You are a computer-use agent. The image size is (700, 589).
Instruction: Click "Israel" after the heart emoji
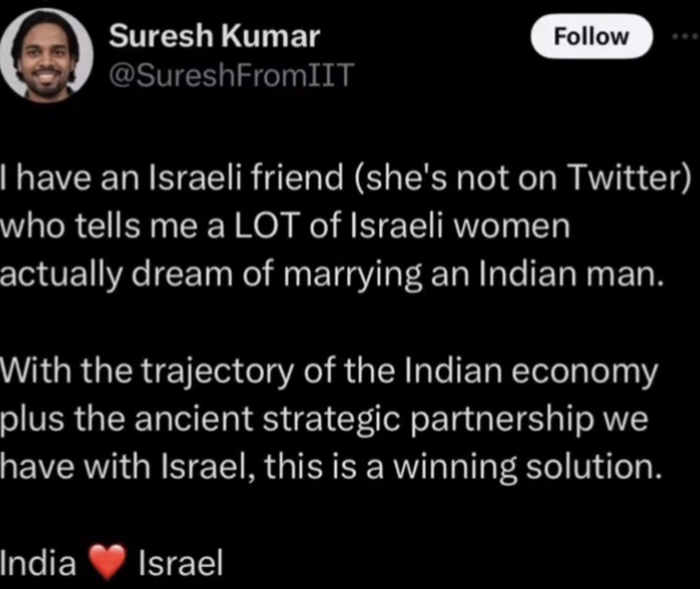pyautogui.click(x=181, y=562)
